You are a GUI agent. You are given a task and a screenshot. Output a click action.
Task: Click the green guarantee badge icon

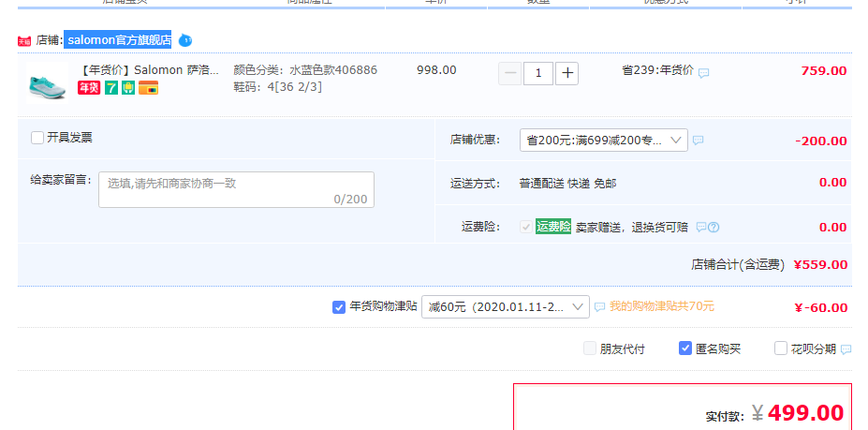(128, 87)
